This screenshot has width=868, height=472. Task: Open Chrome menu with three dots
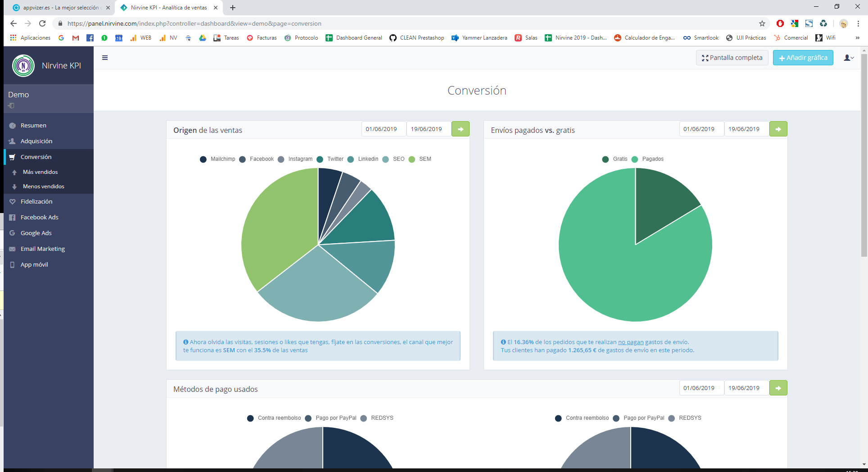[858, 23]
